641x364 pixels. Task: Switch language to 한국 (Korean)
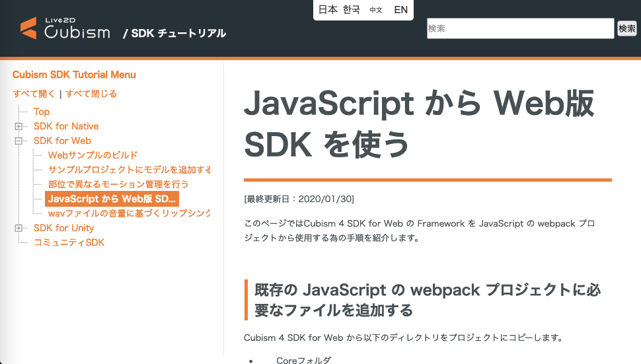point(351,10)
